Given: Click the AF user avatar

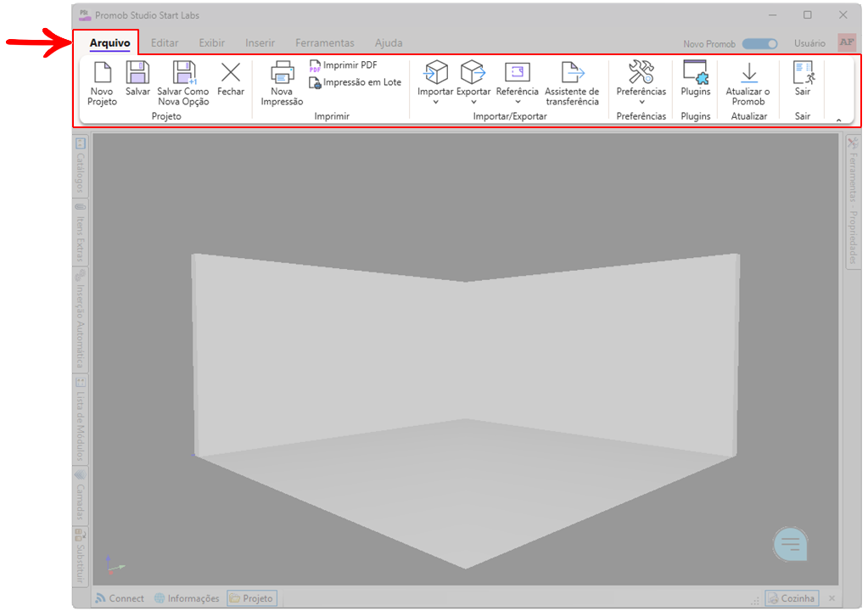Looking at the screenshot, I should 847,42.
